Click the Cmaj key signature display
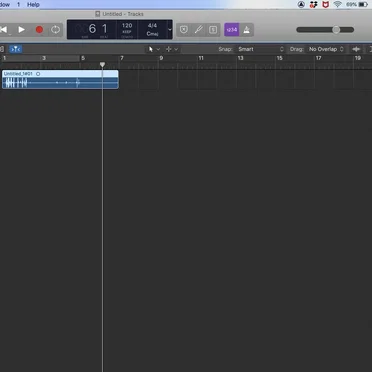The width and height of the screenshot is (372, 372). (x=152, y=34)
